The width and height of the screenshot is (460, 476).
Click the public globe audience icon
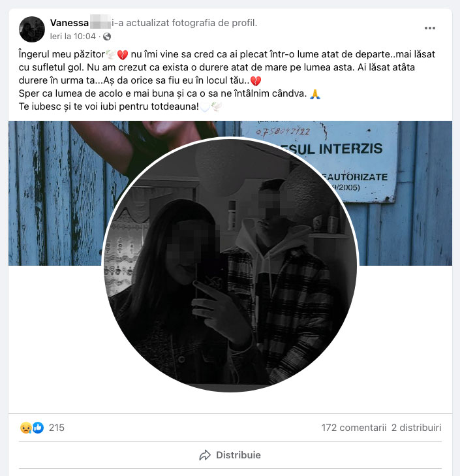click(x=107, y=37)
